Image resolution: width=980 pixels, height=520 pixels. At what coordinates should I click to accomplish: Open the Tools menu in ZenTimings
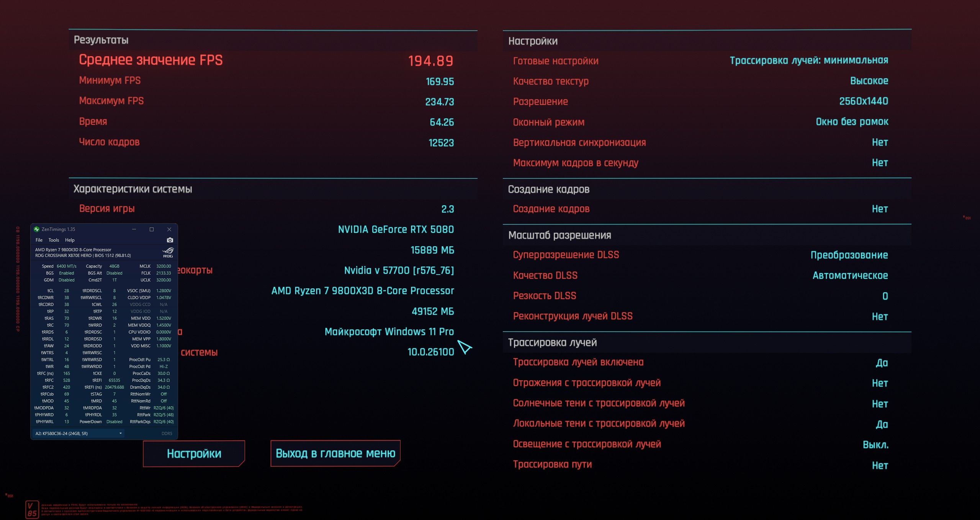[x=54, y=240]
